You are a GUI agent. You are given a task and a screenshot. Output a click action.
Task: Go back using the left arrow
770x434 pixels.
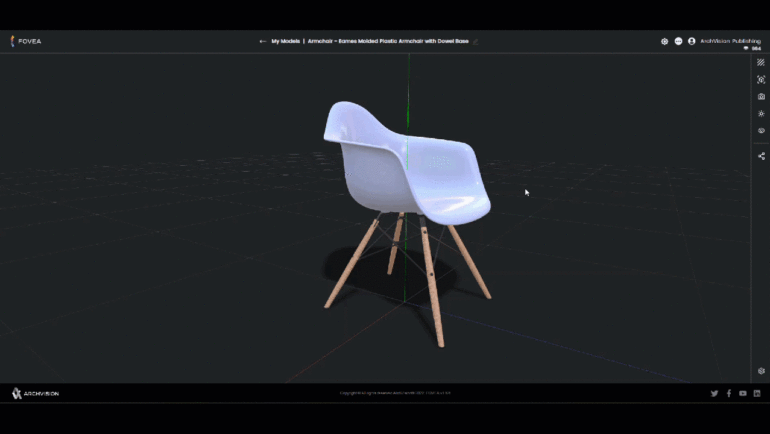(263, 41)
